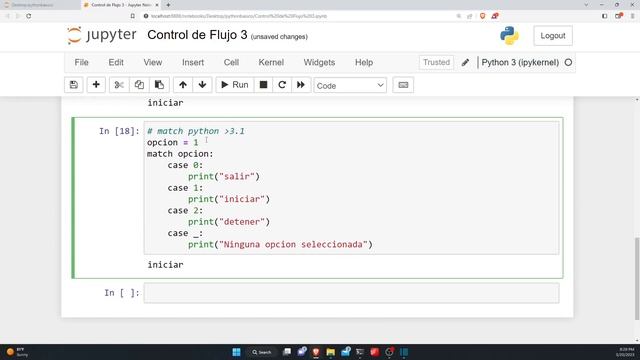Click the bookmark icon in the address bar
The width and height of the screenshot is (640, 360).
click(x=133, y=16)
